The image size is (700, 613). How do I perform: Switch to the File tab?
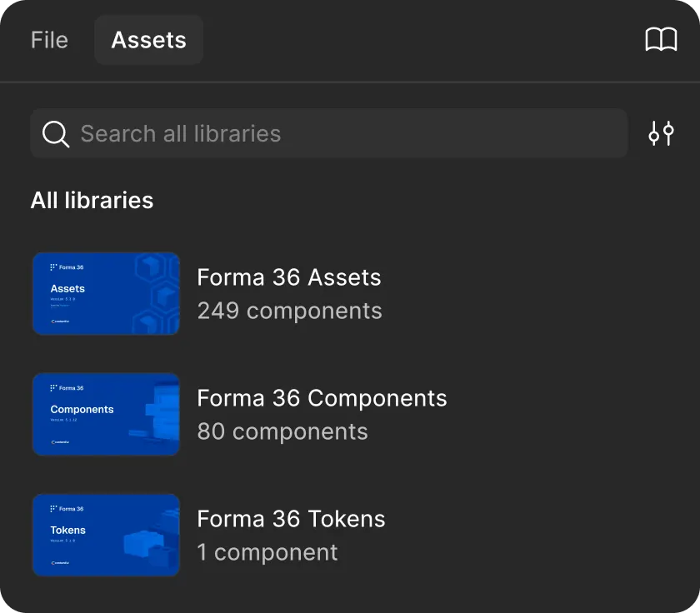click(49, 39)
